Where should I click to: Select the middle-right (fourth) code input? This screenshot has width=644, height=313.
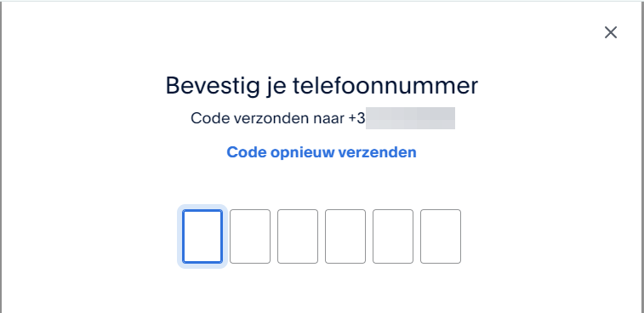tap(345, 236)
